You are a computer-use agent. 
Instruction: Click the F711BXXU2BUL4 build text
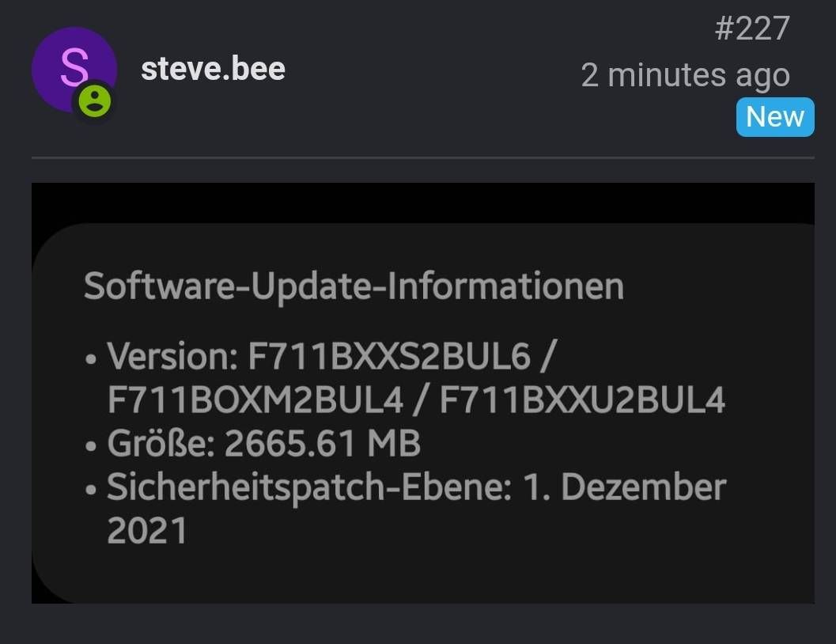pyautogui.click(x=582, y=400)
